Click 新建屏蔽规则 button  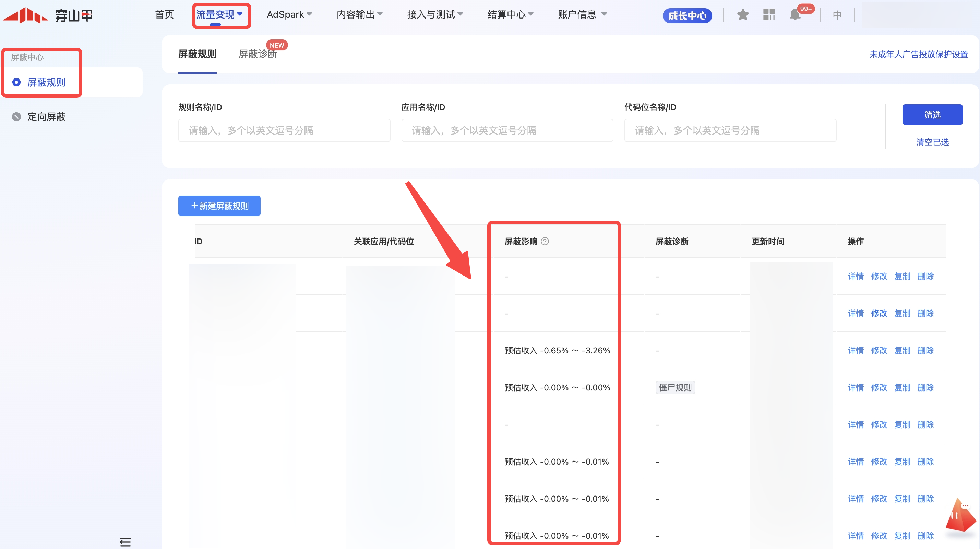tap(219, 206)
